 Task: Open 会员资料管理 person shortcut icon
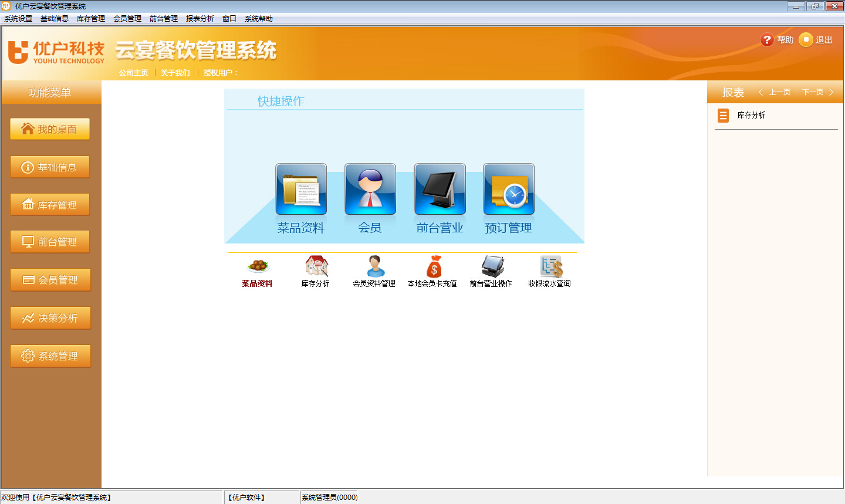tap(375, 266)
